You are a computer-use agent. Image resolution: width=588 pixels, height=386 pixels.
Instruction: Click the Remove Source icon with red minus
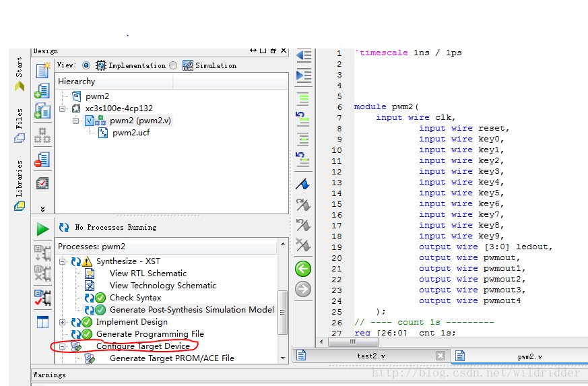(42, 160)
